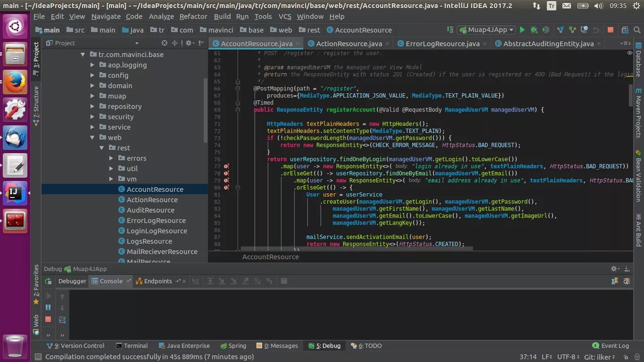
Task: Open the Analyze menu
Action: (161, 16)
